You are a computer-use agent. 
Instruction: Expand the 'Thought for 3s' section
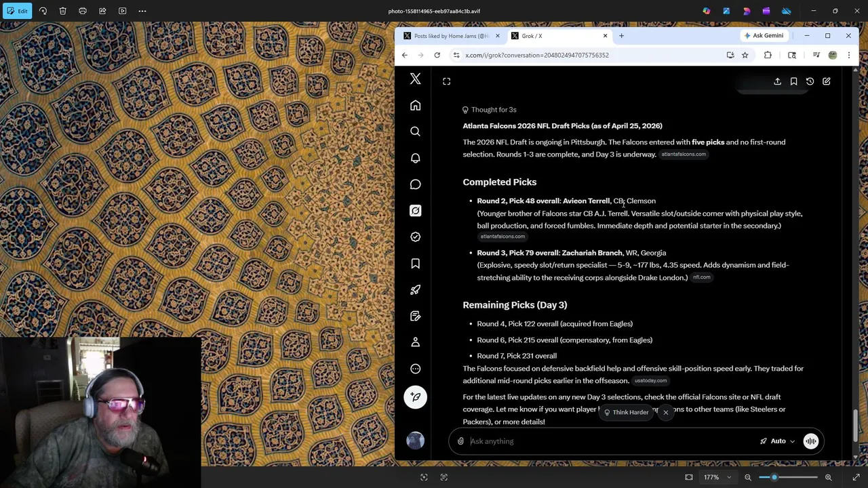pos(490,110)
